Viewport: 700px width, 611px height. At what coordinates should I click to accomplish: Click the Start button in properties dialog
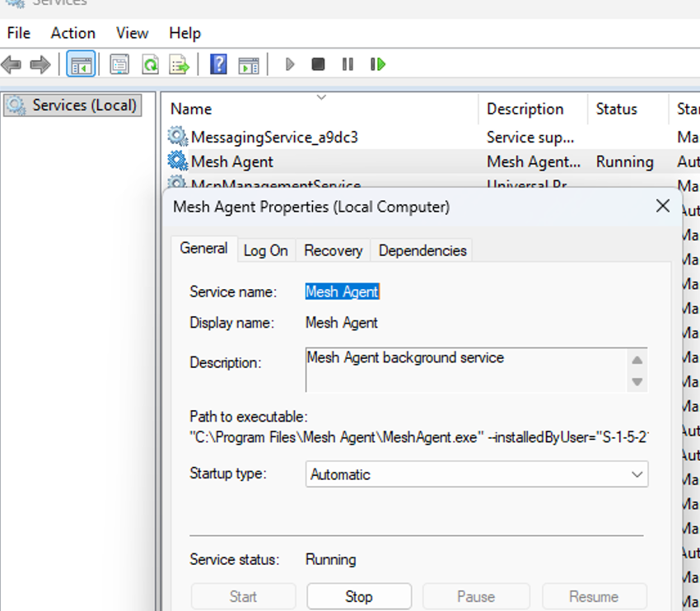point(243,596)
